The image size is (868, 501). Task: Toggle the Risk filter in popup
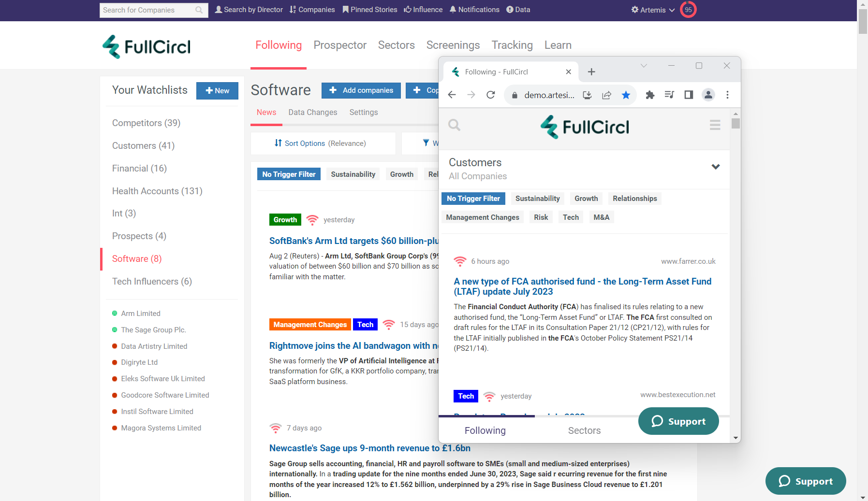(x=541, y=217)
